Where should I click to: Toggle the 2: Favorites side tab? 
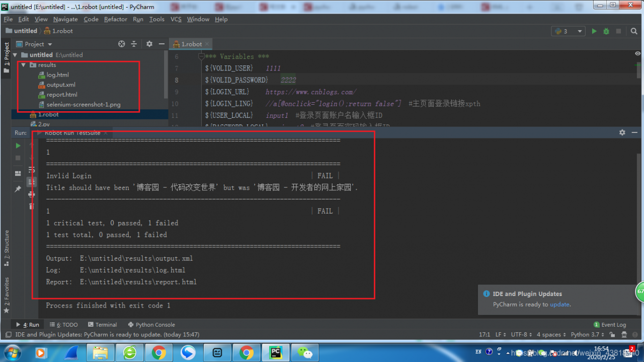point(6,296)
